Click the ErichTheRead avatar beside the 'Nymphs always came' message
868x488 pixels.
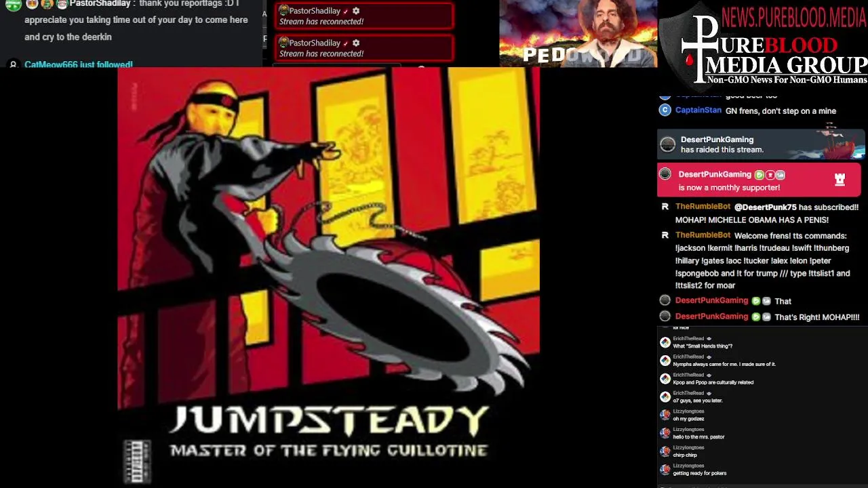tap(665, 361)
